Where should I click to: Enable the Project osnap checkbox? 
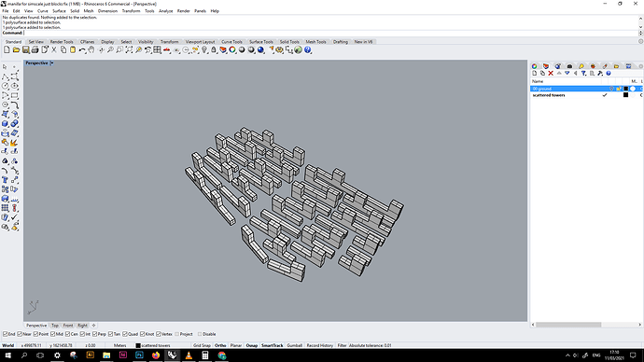pos(177,334)
